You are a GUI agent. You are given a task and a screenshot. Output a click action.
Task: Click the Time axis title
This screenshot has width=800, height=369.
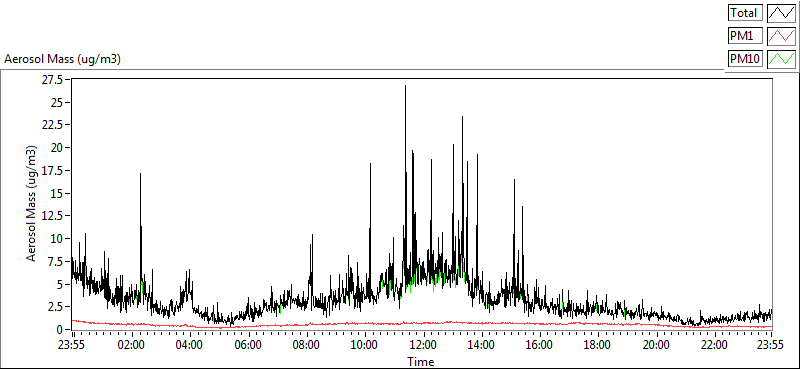coord(421,362)
